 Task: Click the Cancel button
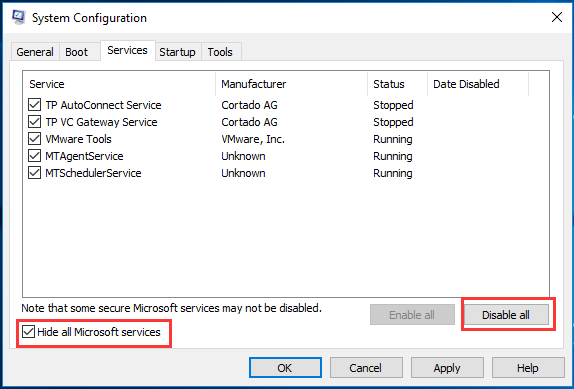(x=366, y=368)
